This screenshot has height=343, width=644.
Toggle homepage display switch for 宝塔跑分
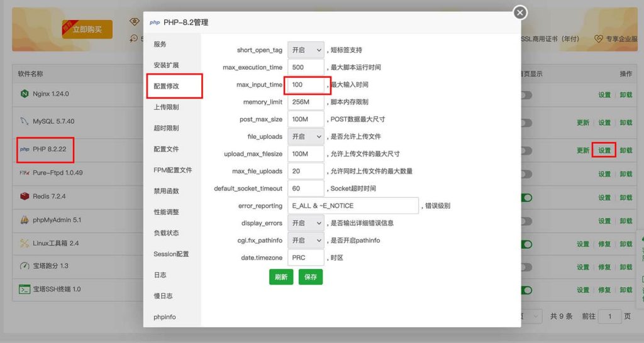coord(526,267)
